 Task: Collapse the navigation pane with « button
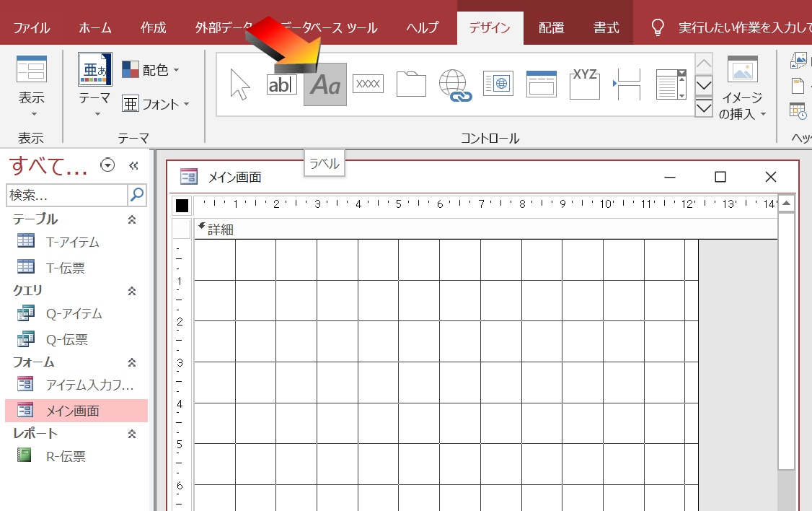[133, 165]
